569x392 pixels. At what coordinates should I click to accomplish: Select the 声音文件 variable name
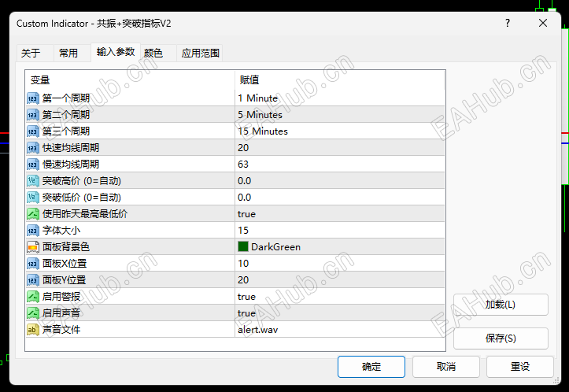61,330
